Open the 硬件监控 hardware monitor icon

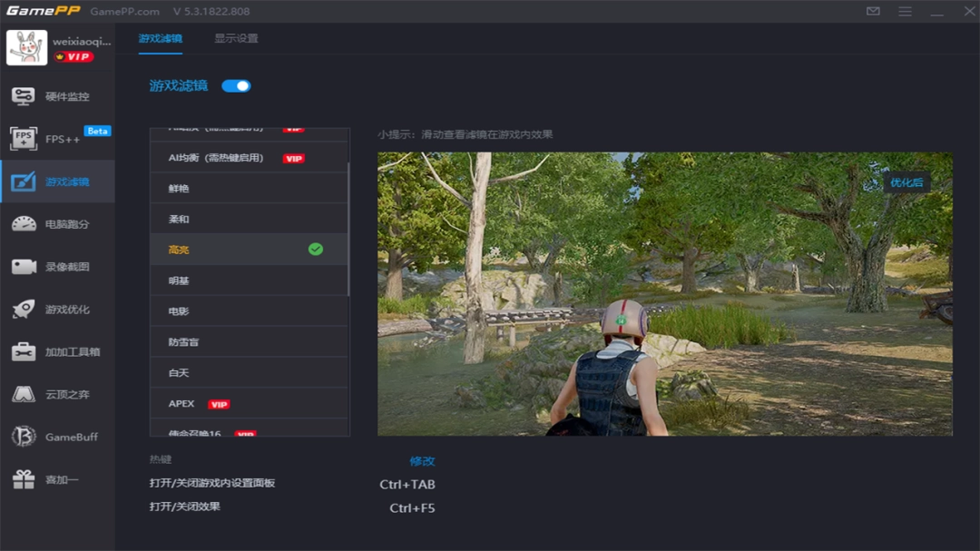[24, 96]
